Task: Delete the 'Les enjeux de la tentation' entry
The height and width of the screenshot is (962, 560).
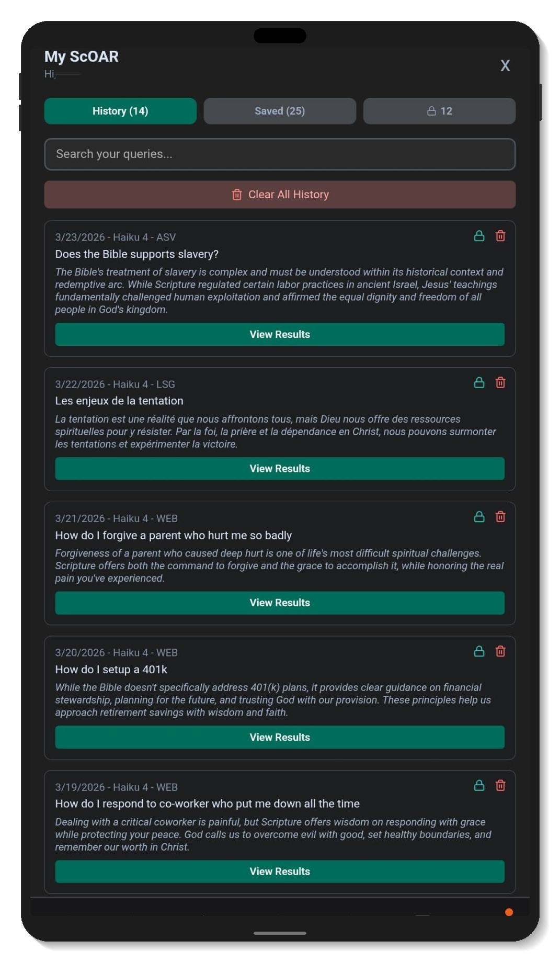Action: pos(500,383)
